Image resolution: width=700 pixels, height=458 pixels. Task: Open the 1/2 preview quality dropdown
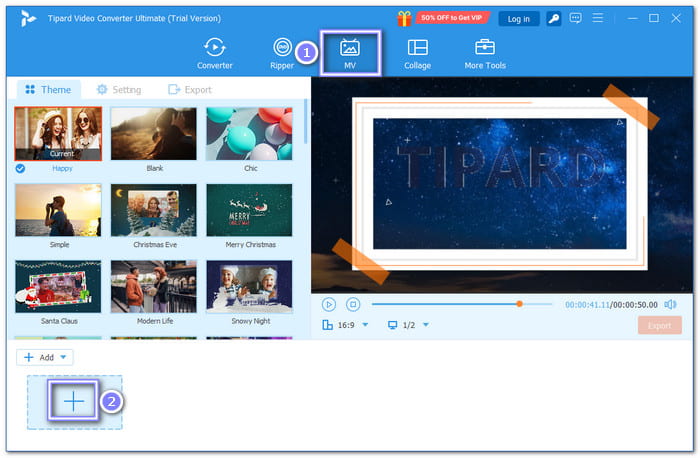425,325
